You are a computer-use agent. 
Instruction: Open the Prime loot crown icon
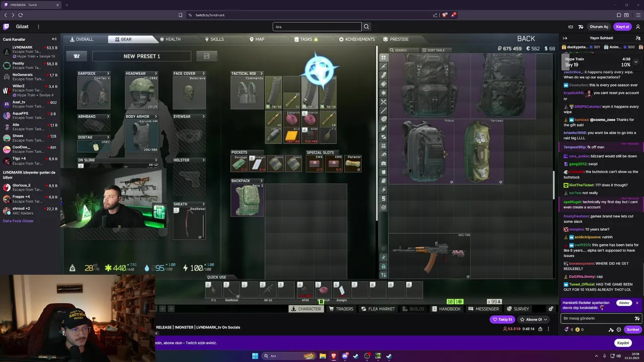click(x=571, y=27)
